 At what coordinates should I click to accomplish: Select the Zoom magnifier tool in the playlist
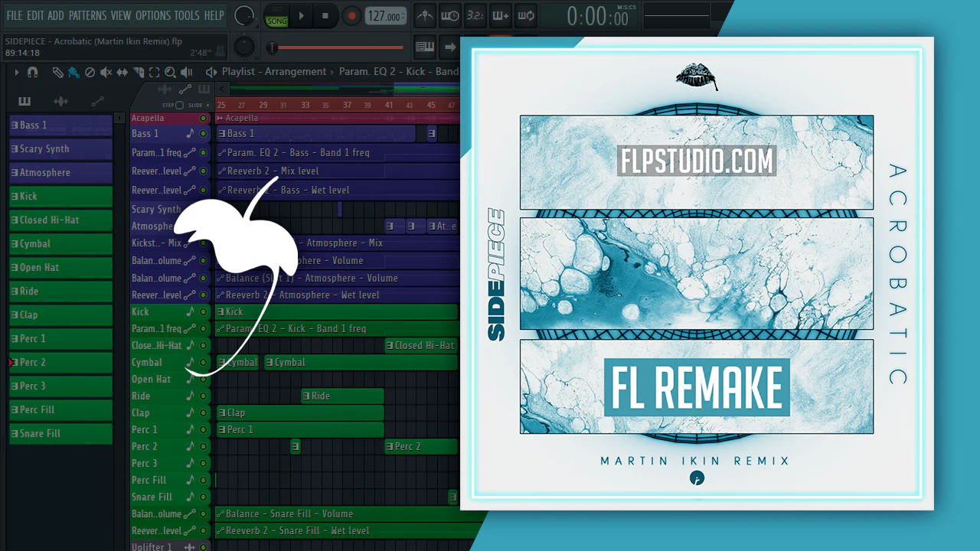(x=170, y=72)
